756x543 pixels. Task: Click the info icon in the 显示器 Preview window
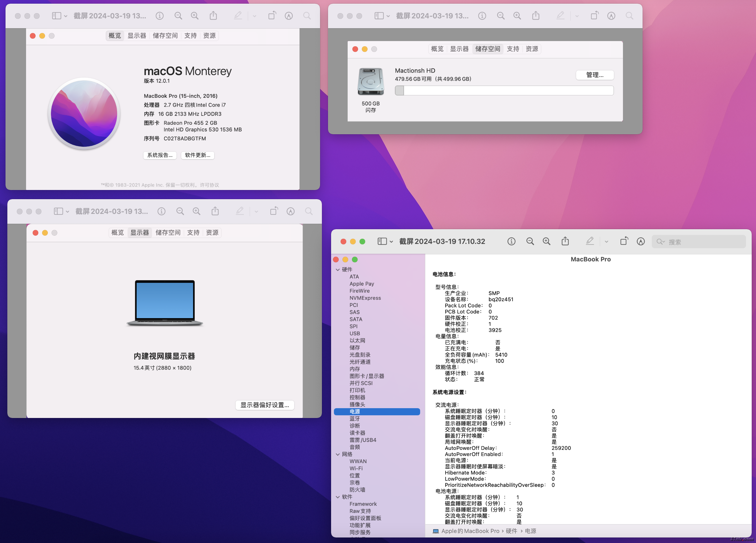pyautogui.click(x=161, y=211)
